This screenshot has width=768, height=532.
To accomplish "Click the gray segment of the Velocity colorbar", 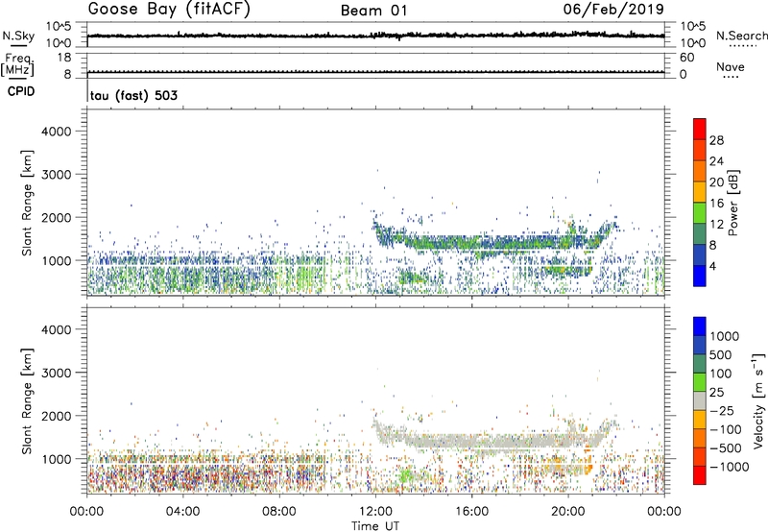I will point(700,400).
